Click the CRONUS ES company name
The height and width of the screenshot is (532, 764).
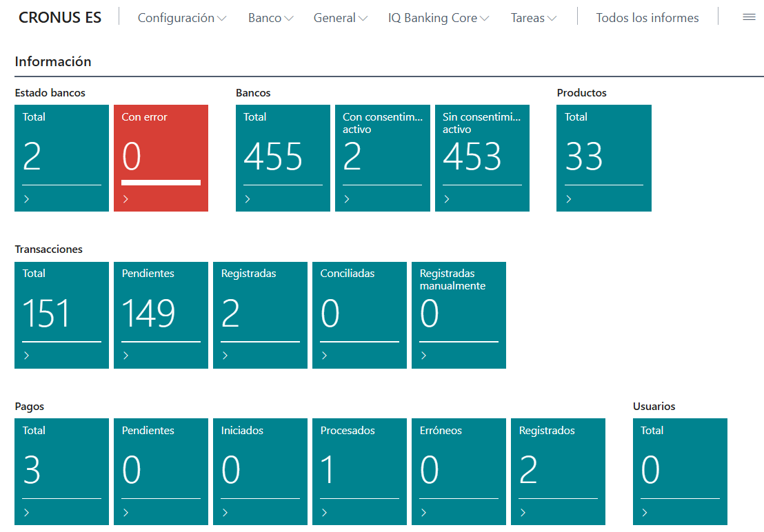pyautogui.click(x=60, y=18)
